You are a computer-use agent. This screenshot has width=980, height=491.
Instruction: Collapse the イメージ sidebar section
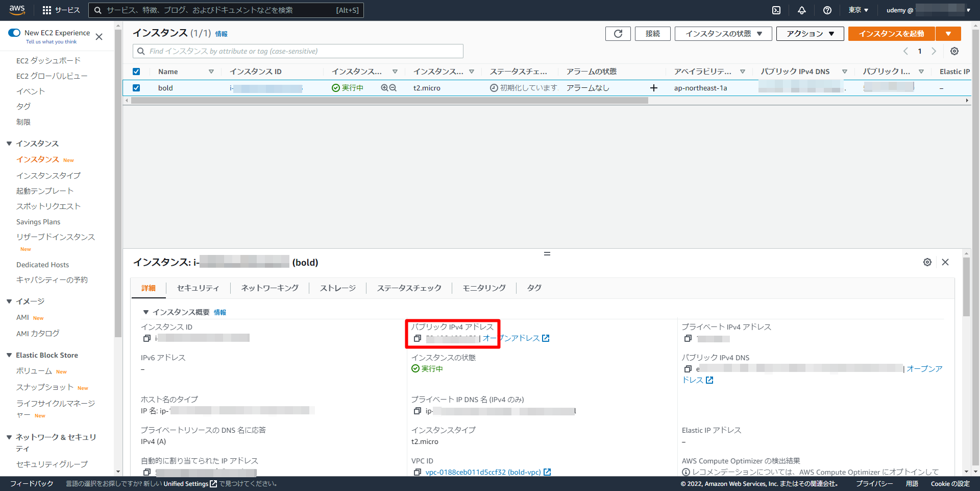[x=9, y=301]
